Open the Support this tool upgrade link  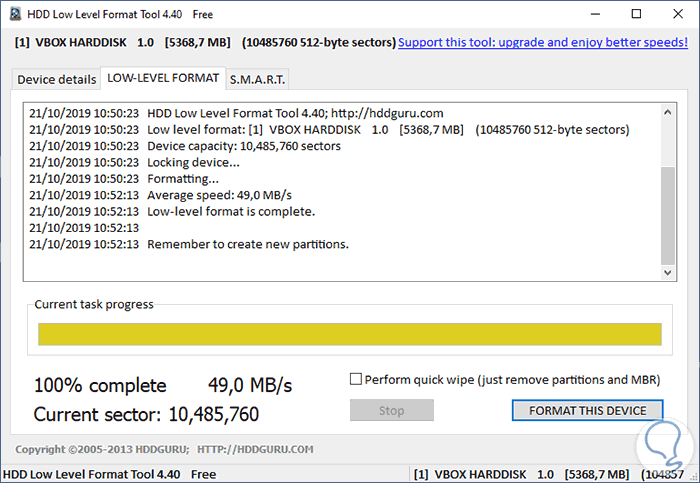click(x=543, y=43)
